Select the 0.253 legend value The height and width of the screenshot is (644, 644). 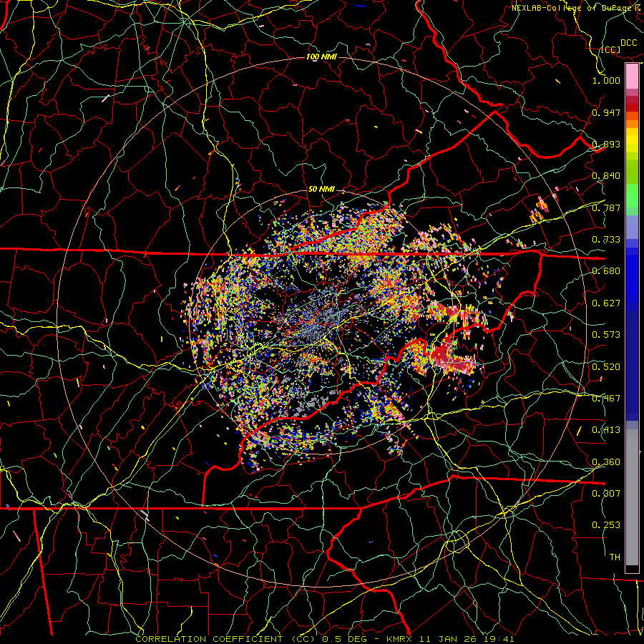[606, 525]
